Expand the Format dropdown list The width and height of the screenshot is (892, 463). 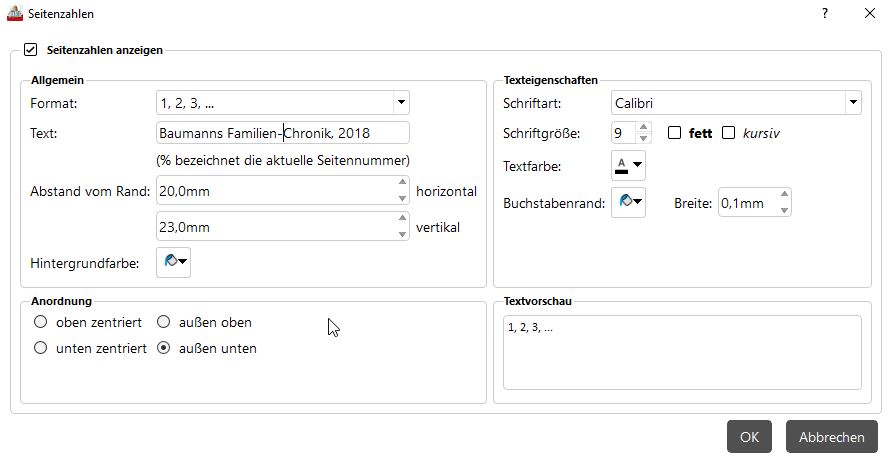[x=400, y=102]
